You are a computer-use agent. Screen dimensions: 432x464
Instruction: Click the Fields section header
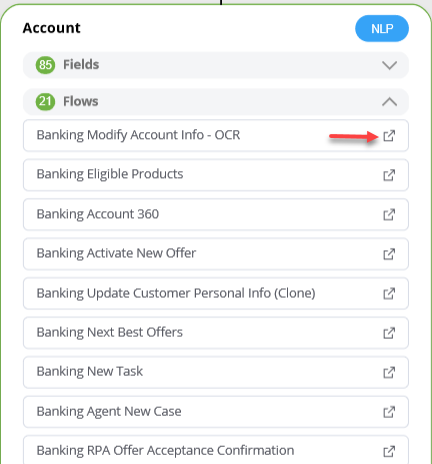[216, 65]
